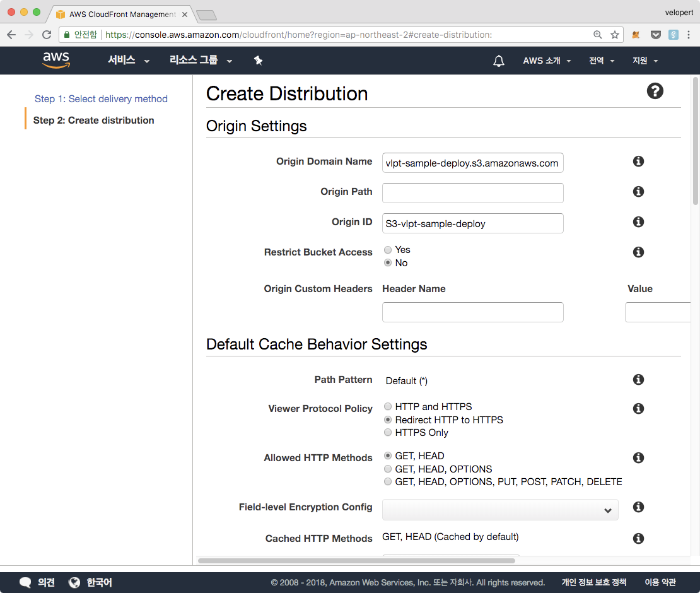Open the 지원 support dropdown
700x593 pixels.
point(645,61)
